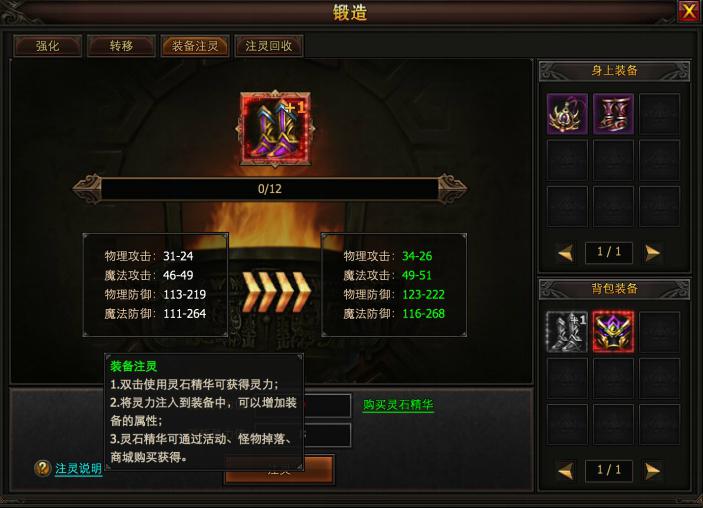This screenshot has height=508, width=703.
Task: Switch to the 转移 tab
Action: click(121, 46)
